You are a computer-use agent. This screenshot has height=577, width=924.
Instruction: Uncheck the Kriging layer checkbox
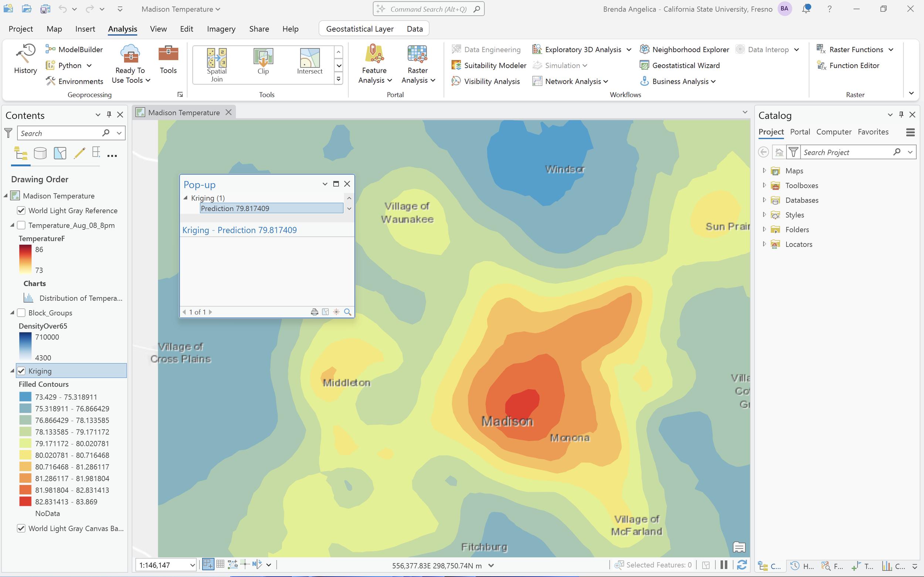point(21,371)
